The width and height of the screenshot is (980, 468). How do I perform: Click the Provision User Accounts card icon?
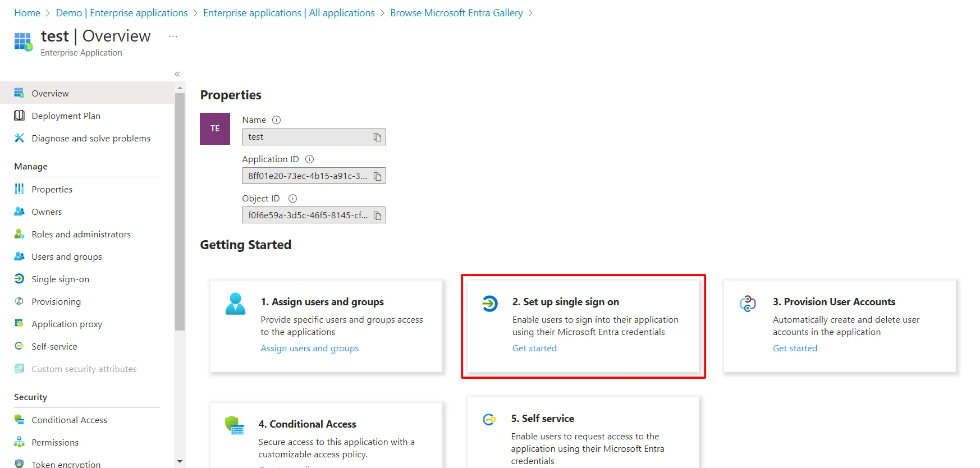pos(748,304)
